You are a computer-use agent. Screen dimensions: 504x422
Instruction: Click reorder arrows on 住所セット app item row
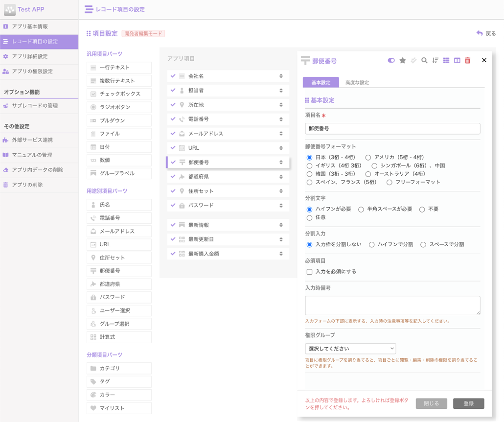281,191
